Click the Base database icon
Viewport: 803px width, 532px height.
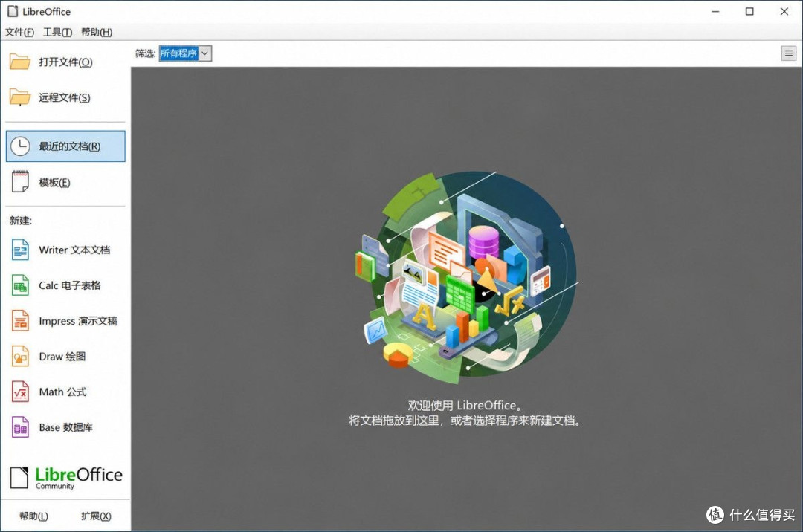click(20, 427)
